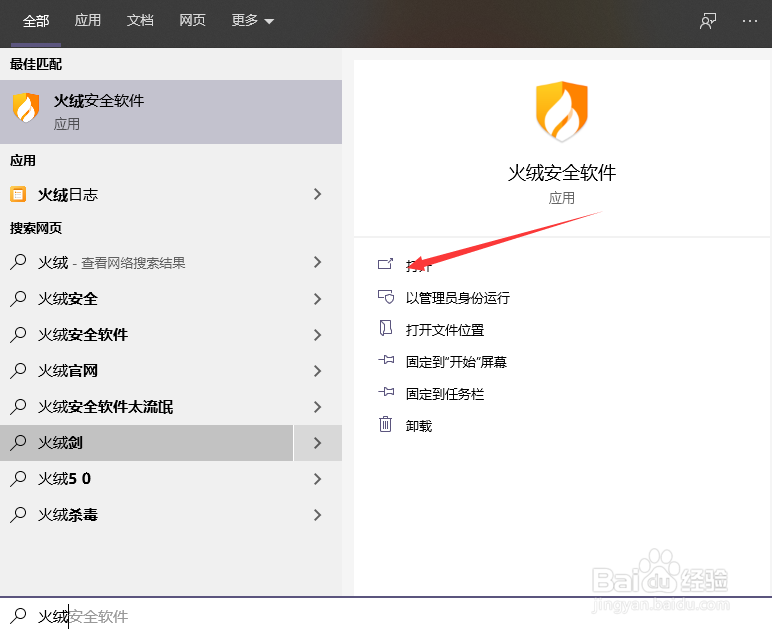Expand the 火绒 web results chevron
This screenshot has width=772, height=631.
tap(318, 262)
